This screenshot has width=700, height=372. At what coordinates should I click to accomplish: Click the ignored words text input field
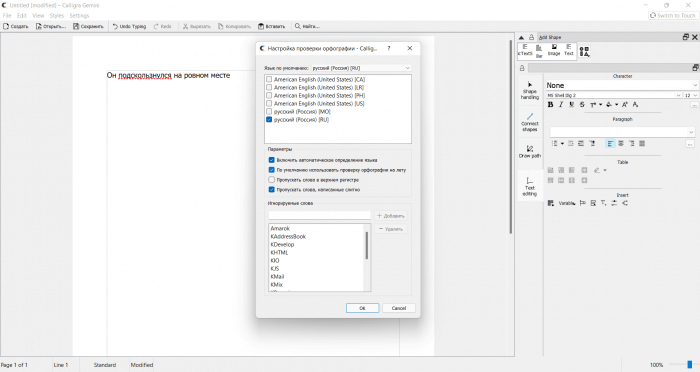319,216
